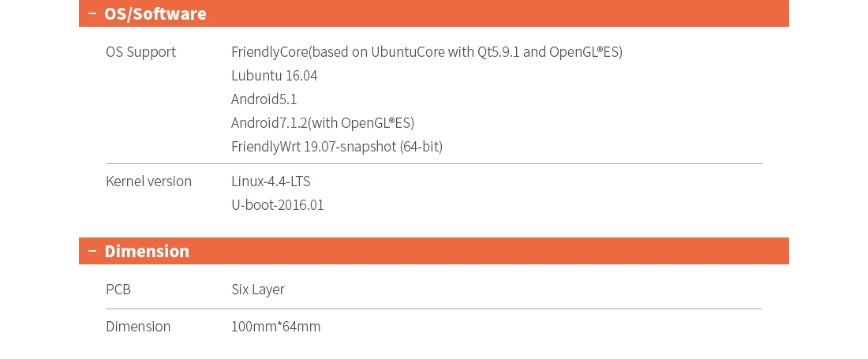
Task: Click the FriendlyCore UbuntuCore entry
Action: [426, 52]
